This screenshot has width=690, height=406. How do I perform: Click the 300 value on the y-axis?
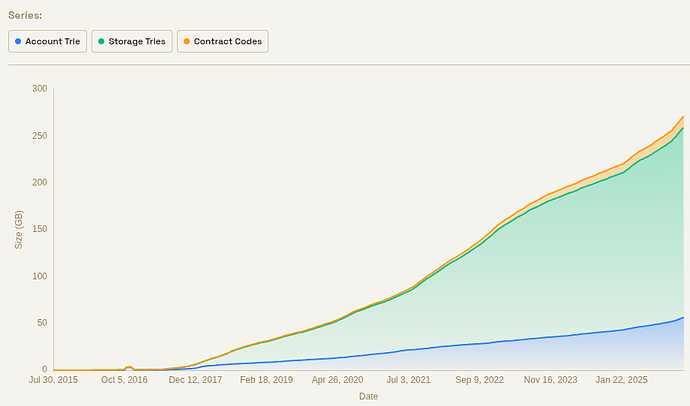(39, 89)
